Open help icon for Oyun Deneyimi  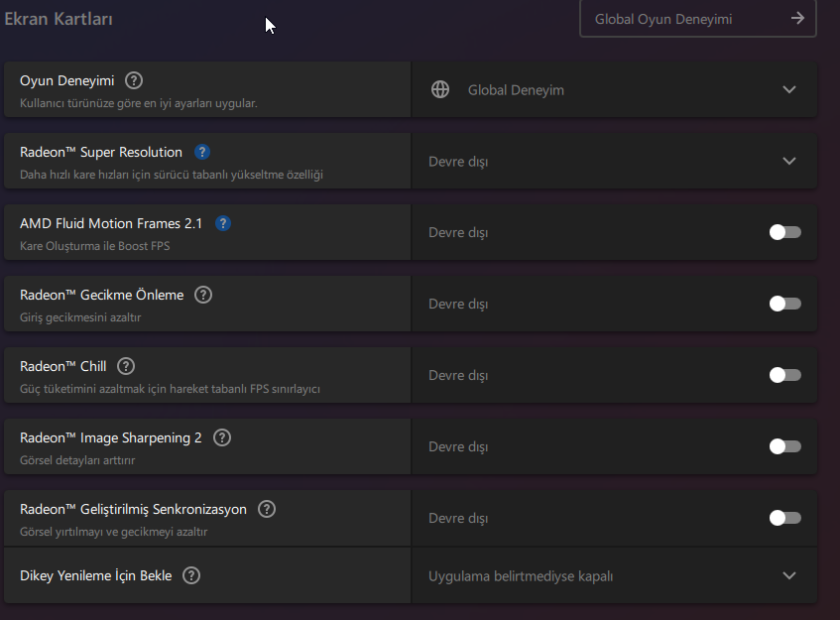134,80
